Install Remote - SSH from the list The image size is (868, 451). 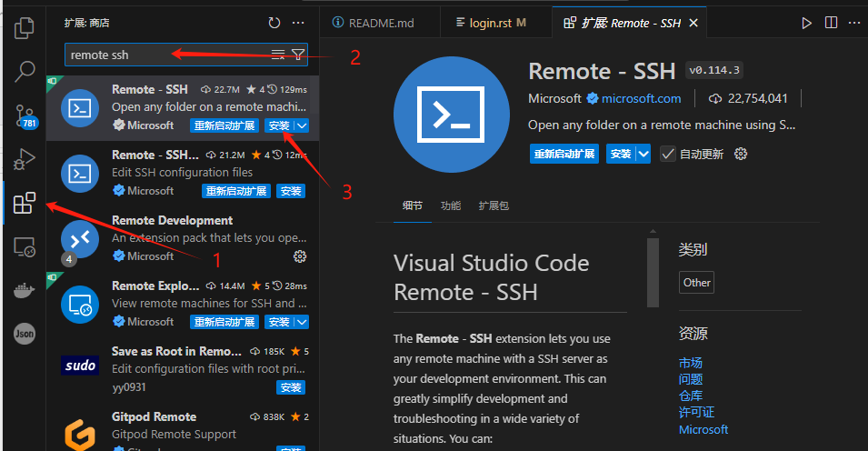(279, 125)
